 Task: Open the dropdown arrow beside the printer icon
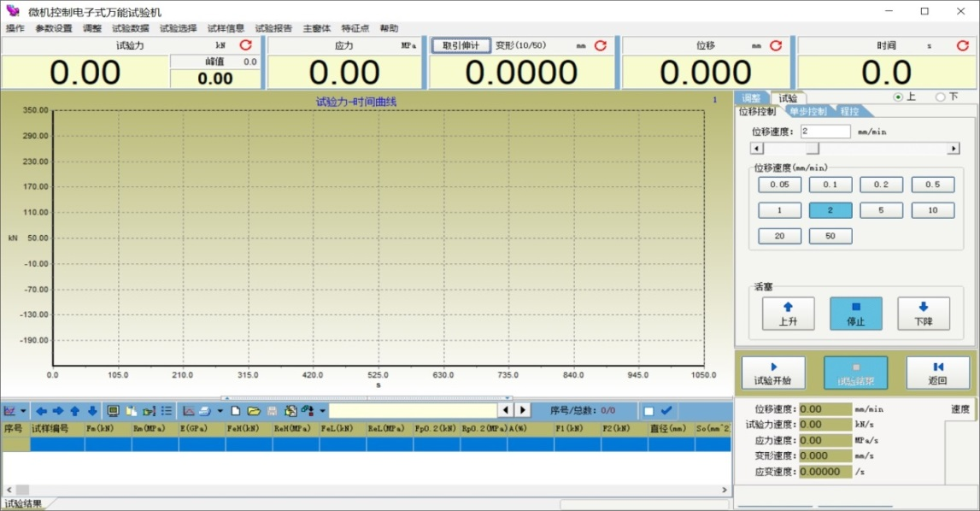[x=220, y=411]
